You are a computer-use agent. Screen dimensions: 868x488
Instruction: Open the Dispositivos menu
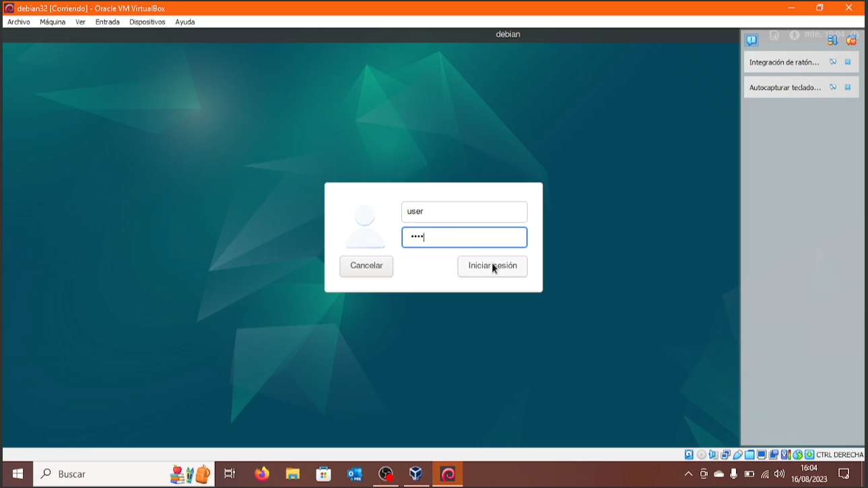[x=147, y=22]
